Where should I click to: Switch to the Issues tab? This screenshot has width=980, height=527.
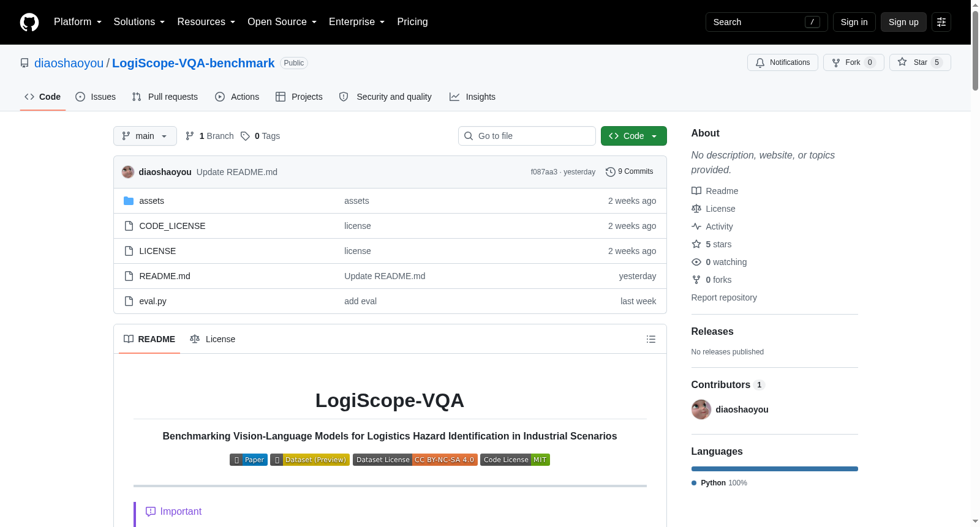(x=96, y=97)
